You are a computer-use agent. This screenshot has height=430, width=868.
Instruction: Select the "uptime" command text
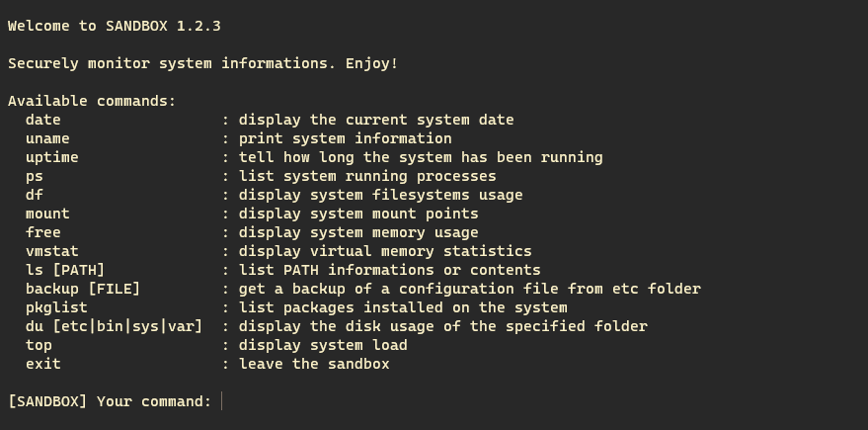point(52,157)
